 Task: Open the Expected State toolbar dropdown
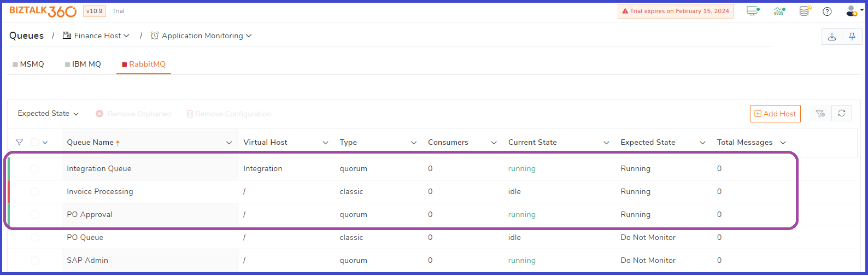point(48,114)
